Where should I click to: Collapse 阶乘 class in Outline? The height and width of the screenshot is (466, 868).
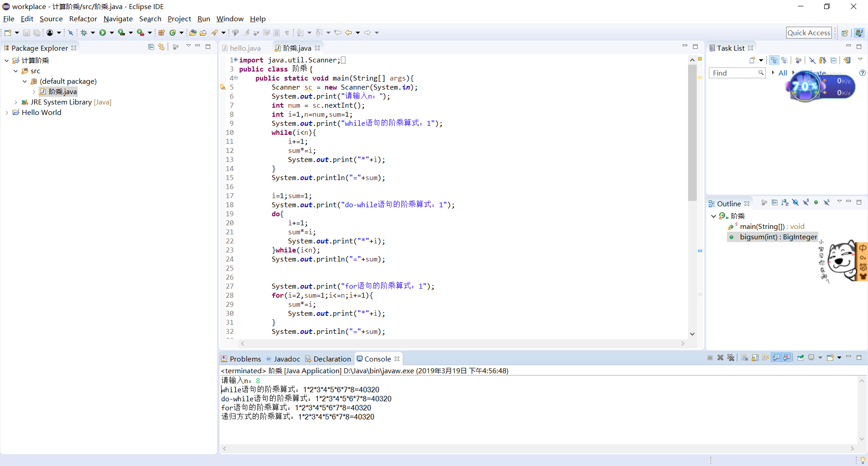713,216
